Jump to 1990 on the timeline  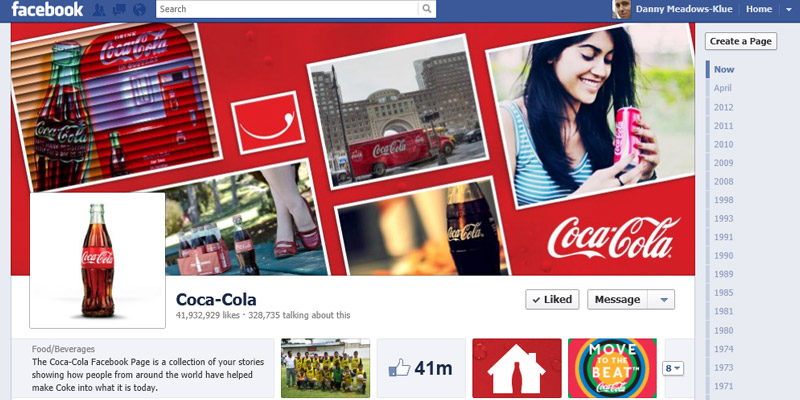[x=723, y=256]
